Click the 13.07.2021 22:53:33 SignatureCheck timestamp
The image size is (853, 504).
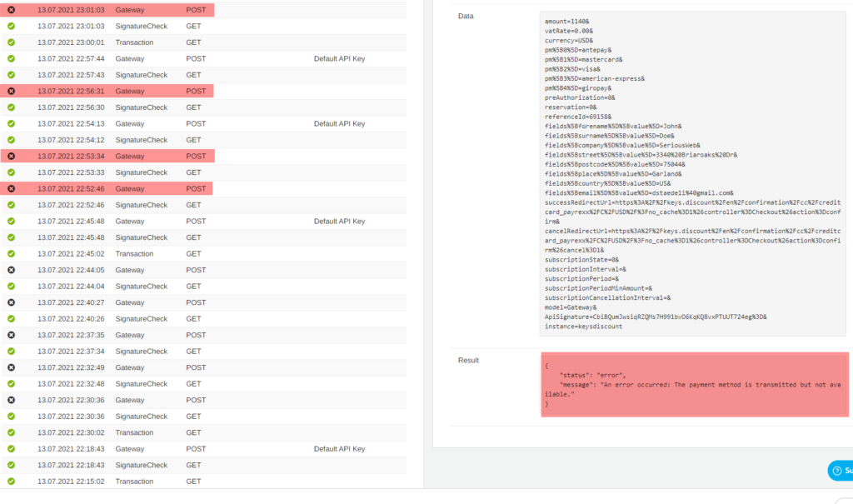(71, 172)
